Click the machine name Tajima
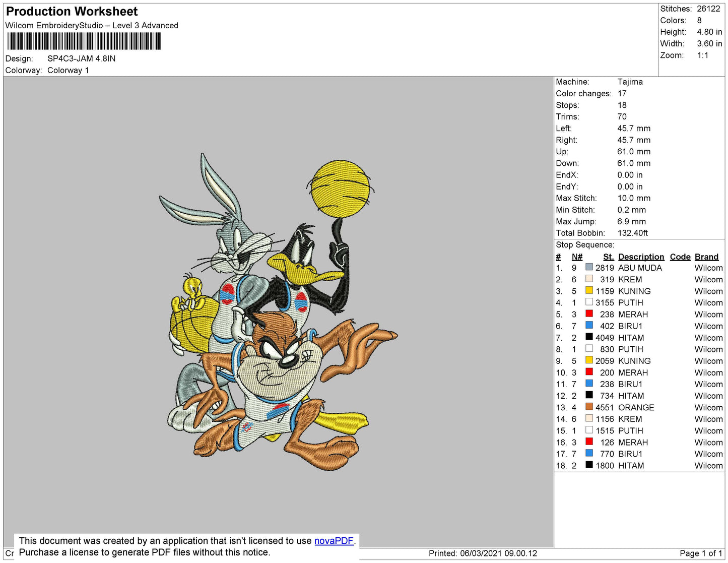 point(630,82)
